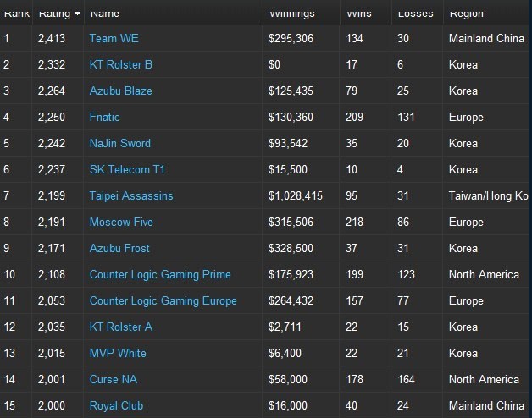Select the SK Telecom T1 link
This screenshot has width=532, height=418.
pos(127,169)
